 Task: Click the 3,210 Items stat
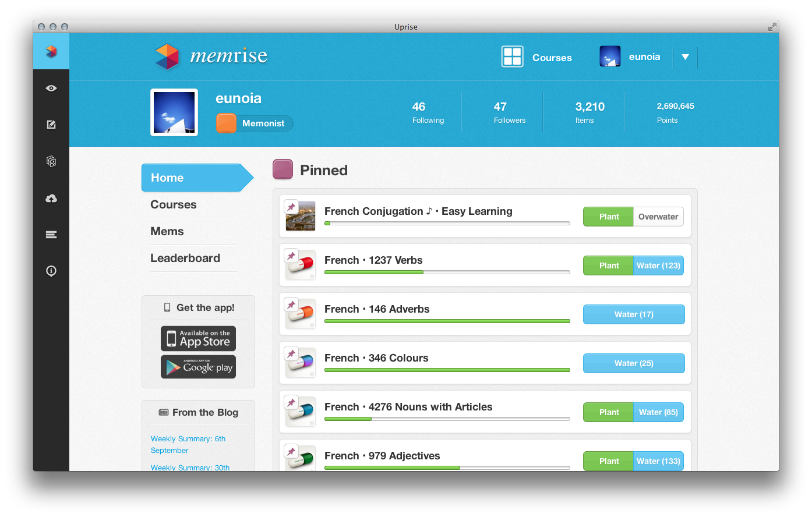(x=589, y=112)
